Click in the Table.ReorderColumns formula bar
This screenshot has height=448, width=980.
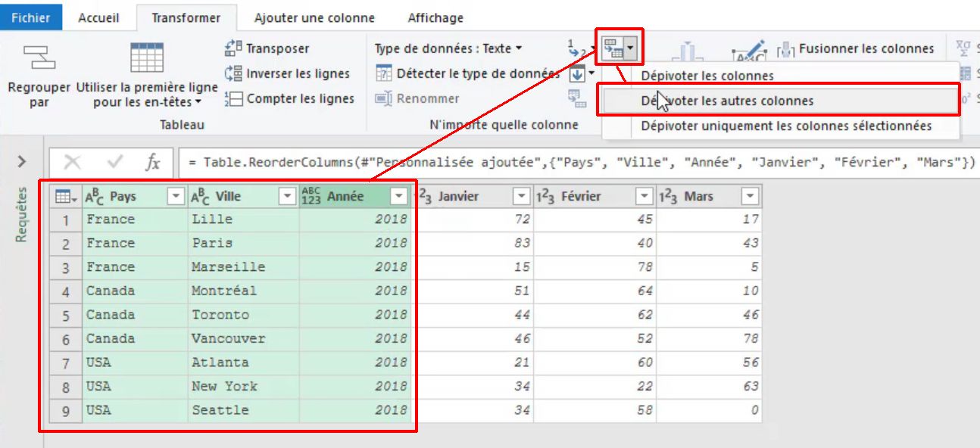pos(579,162)
